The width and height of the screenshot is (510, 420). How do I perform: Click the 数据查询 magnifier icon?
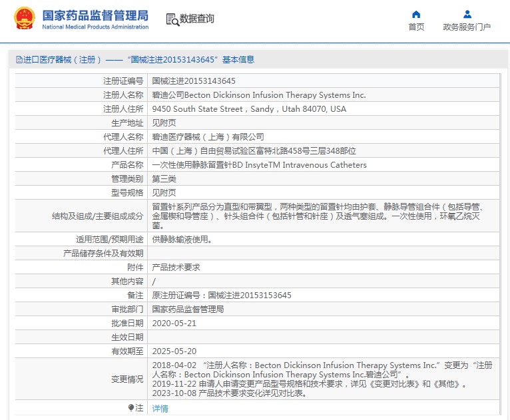click(x=172, y=19)
